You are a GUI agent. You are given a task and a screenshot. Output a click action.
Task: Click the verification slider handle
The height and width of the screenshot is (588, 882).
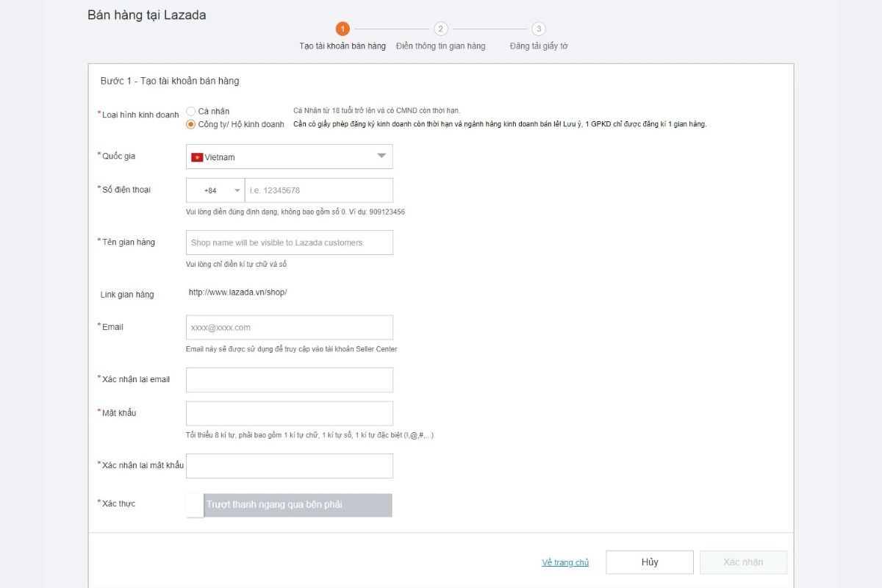tap(195, 505)
